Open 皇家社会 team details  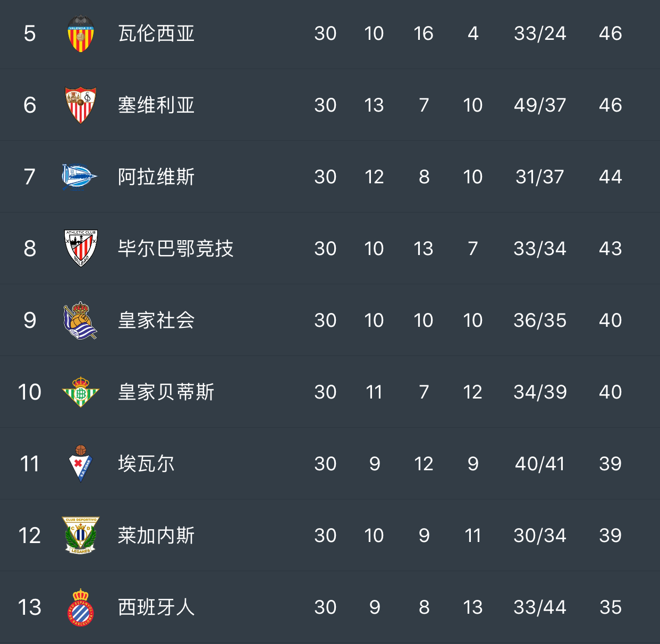[x=156, y=320]
